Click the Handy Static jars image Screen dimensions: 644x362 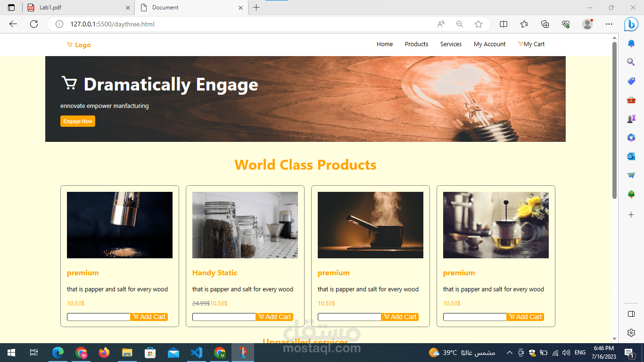(x=245, y=225)
